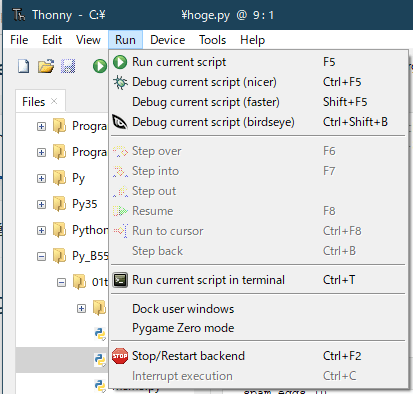The image size is (413, 394).
Task: Click the green play icon beside Run current script
Action: [x=120, y=62]
